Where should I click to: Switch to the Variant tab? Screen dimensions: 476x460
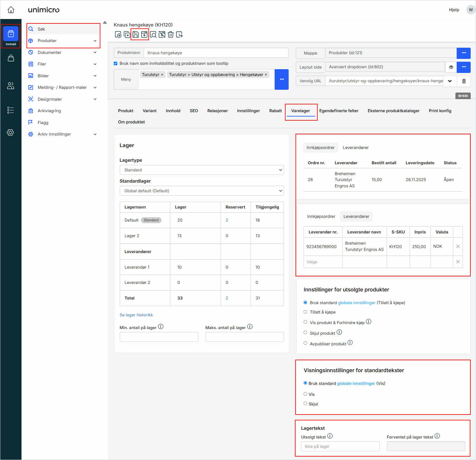point(150,111)
